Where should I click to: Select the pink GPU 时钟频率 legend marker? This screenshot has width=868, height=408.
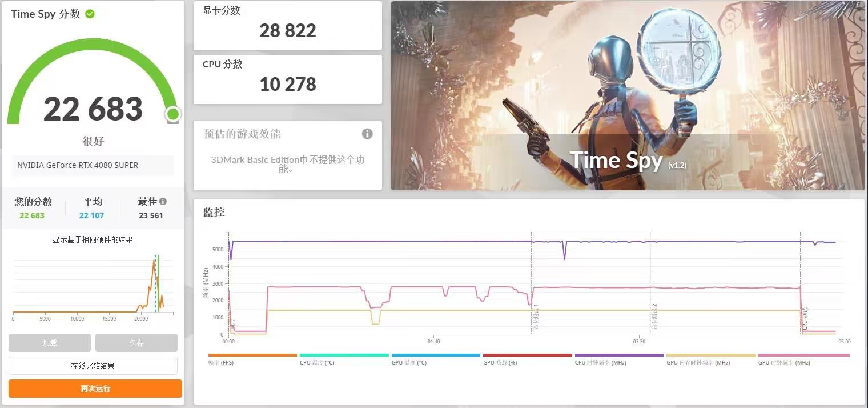[x=802, y=355]
